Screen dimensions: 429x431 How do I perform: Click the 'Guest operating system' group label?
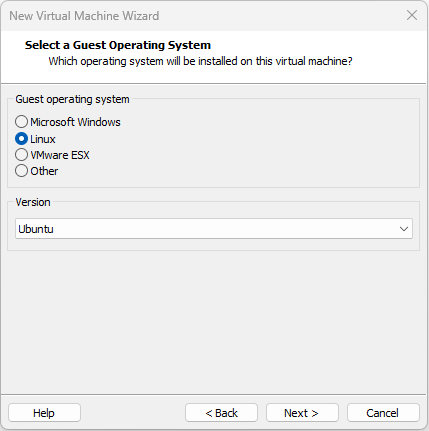72,99
